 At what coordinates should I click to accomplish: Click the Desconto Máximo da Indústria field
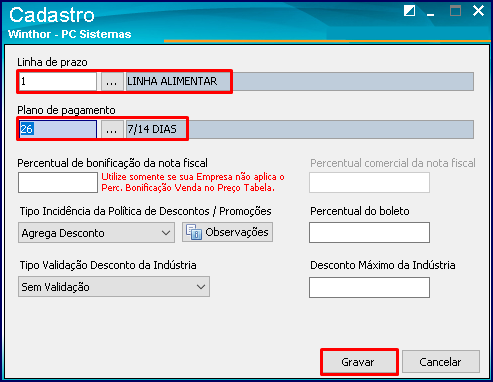pyautogui.click(x=369, y=287)
